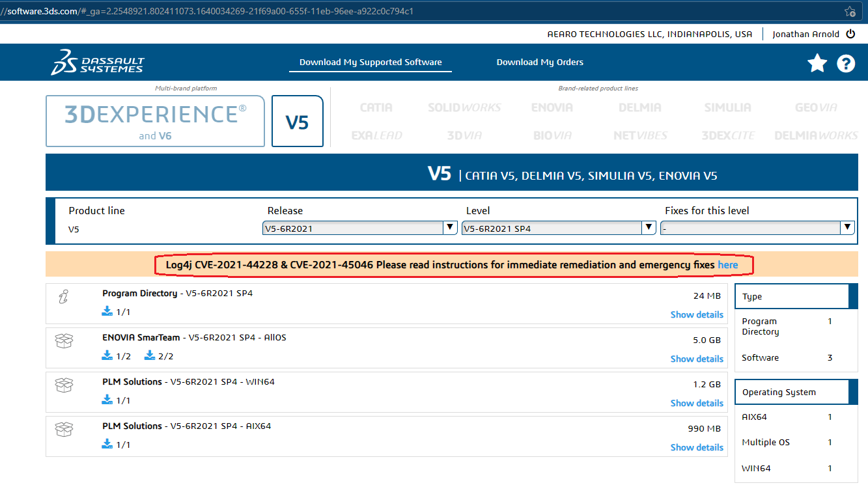Download PLM Solutions WIN64 file 1/1
Screen dimensions: 868x496
[117, 400]
